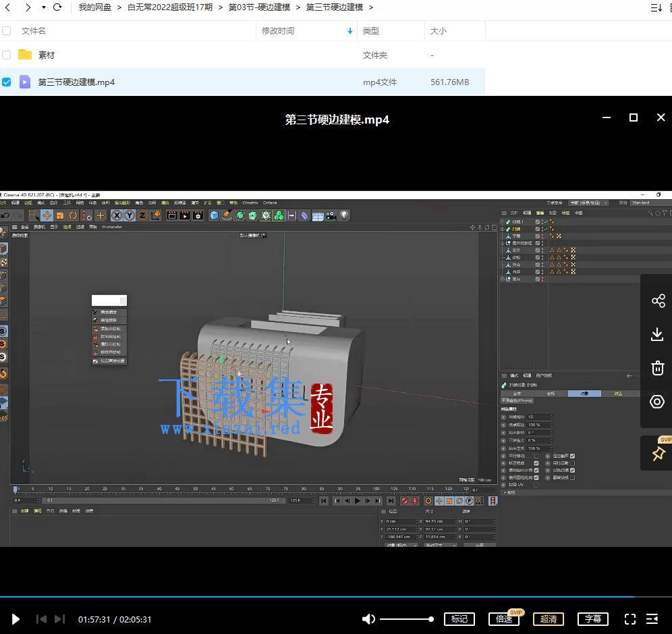Jump to the previous video
Viewport: 672px width, 634px height.
click(x=42, y=619)
